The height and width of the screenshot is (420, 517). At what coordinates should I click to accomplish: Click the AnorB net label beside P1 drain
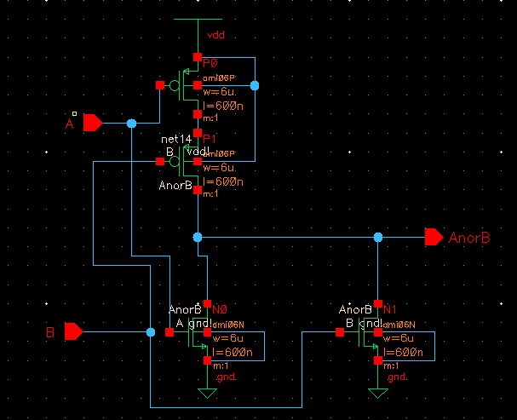pyautogui.click(x=175, y=185)
